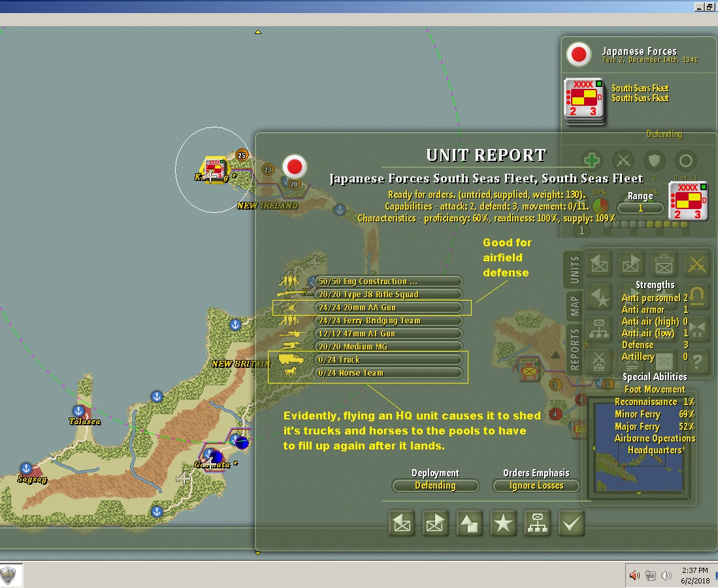Click the star icon at report bottom
The width and height of the screenshot is (718, 588).
[503, 523]
